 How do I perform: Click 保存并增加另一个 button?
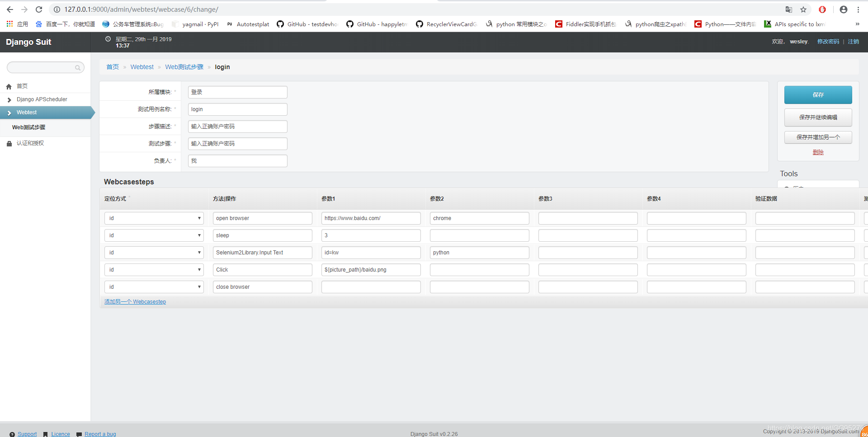[818, 137]
